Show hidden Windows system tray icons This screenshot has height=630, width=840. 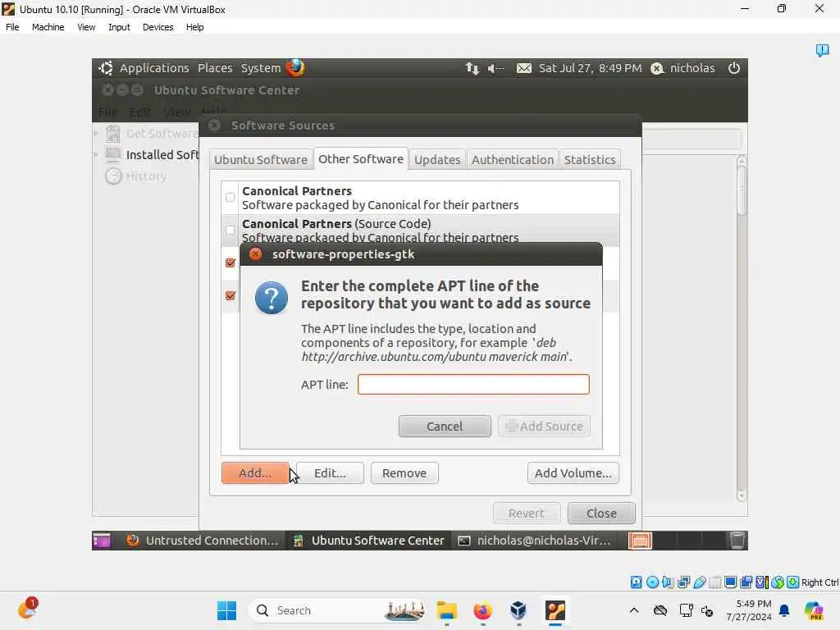tap(634, 610)
